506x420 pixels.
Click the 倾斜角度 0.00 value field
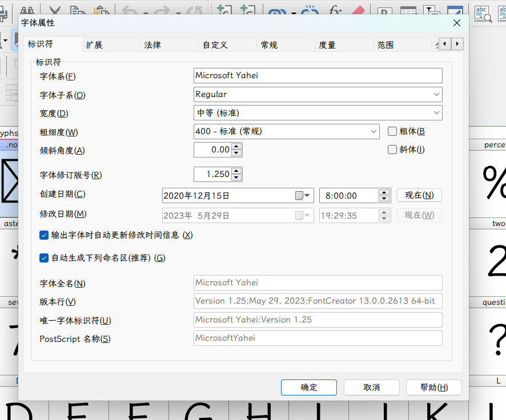pos(213,150)
